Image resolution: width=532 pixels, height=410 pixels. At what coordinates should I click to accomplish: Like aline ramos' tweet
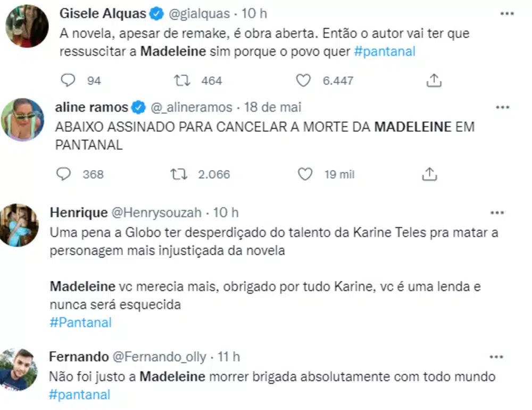(x=305, y=174)
